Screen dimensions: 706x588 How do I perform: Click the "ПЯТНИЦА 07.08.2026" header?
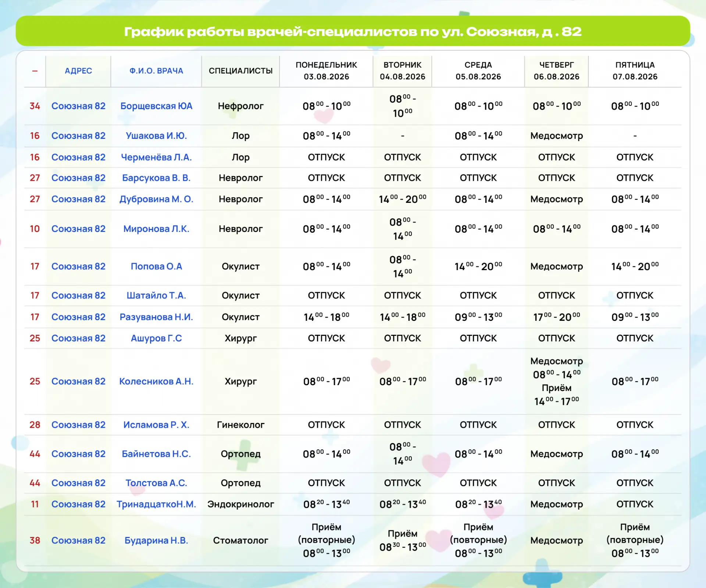[x=635, y=71]
